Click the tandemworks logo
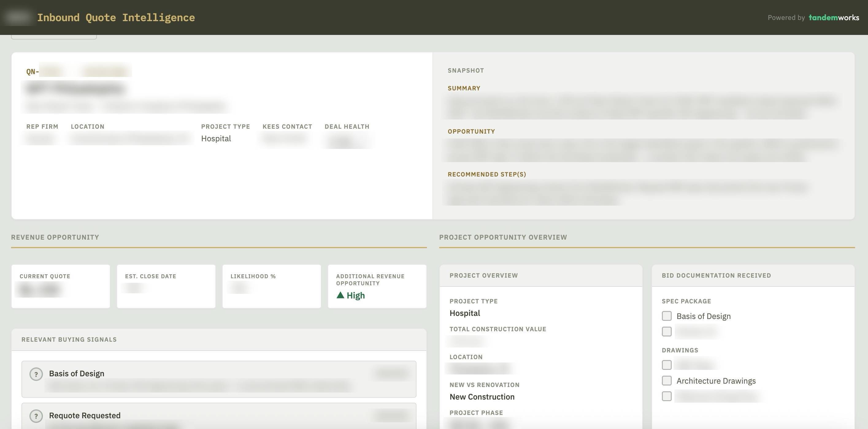868x429 pixels. [834, 17]
